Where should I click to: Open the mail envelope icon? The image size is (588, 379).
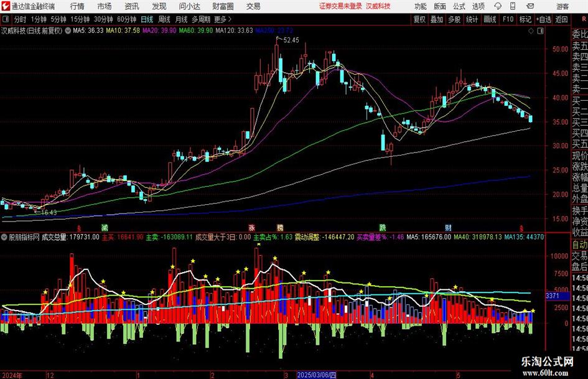tap(530, 6)
